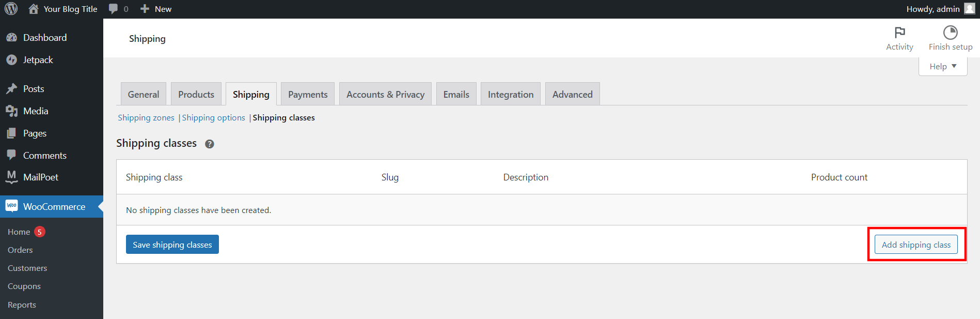Open the Finish setup progress icon

950,33
